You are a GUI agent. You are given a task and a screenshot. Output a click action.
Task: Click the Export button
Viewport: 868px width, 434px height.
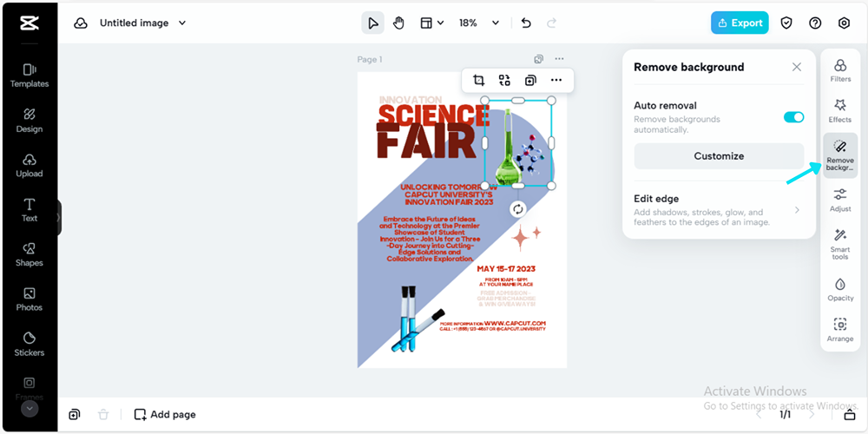(x=740, y=23)
